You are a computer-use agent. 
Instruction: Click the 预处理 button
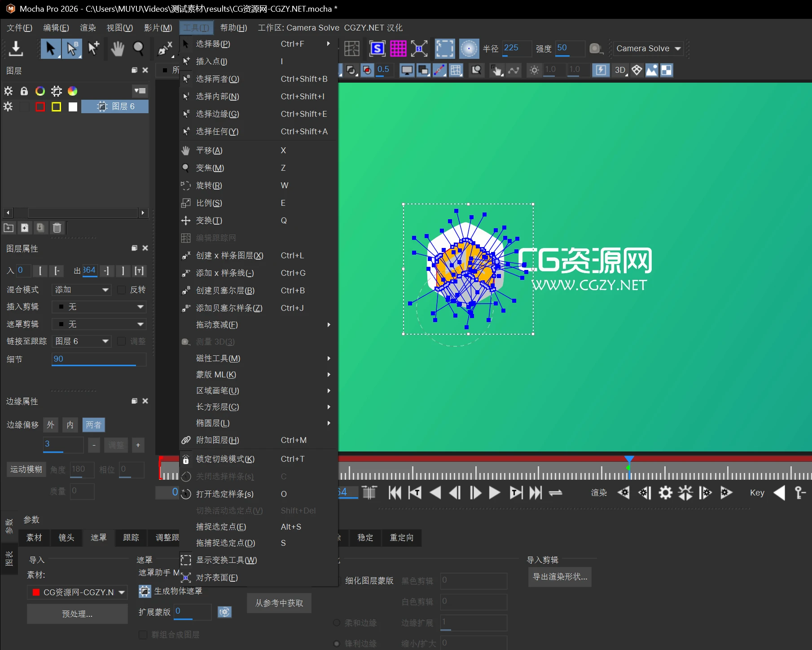77,614
